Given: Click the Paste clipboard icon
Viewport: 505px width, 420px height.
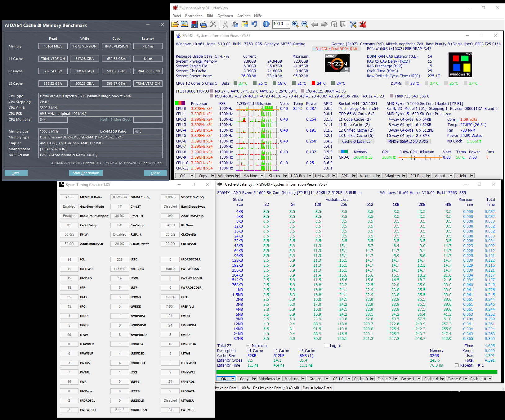Looking at the screenshot, I should coord(245,24).
